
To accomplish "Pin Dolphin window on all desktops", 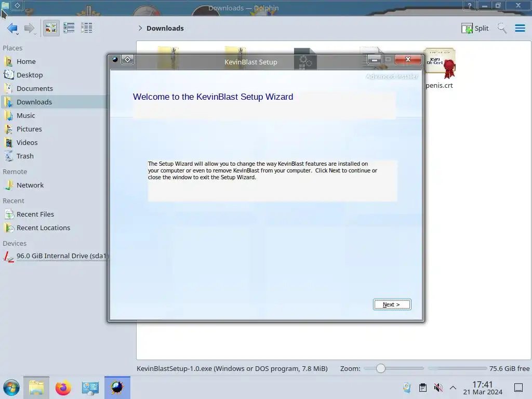I will point(17,5).
